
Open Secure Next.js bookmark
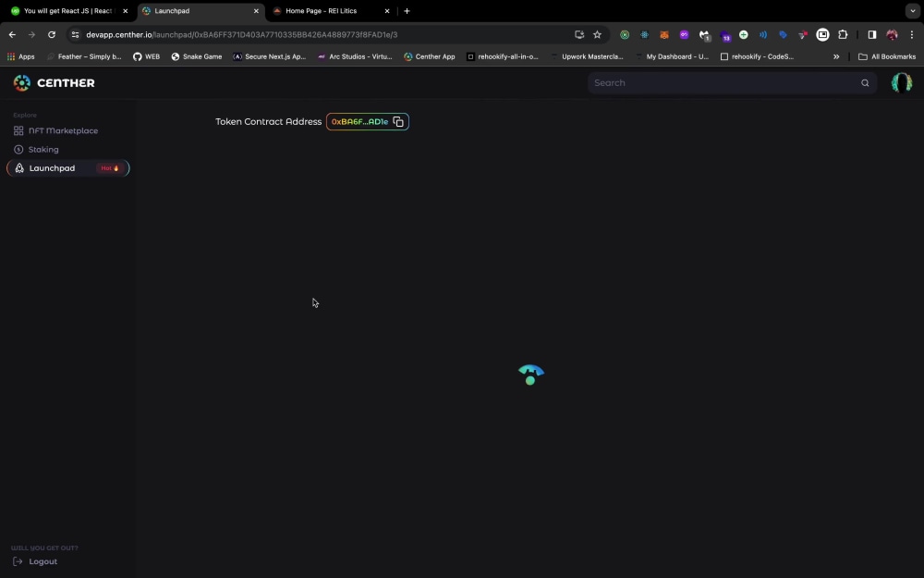[x=269, y=56]
